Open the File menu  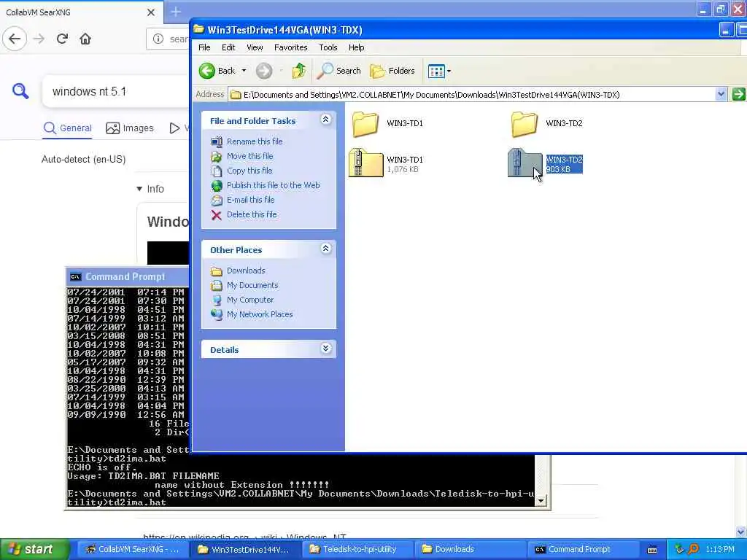pyautogui.click(x=204, y=47)
